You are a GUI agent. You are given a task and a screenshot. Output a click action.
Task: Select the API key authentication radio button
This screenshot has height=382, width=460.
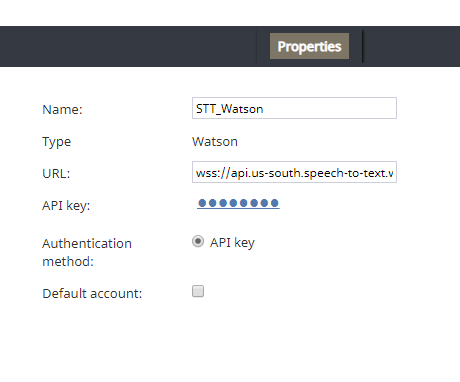pyautogui.click(x=198, y=241)
